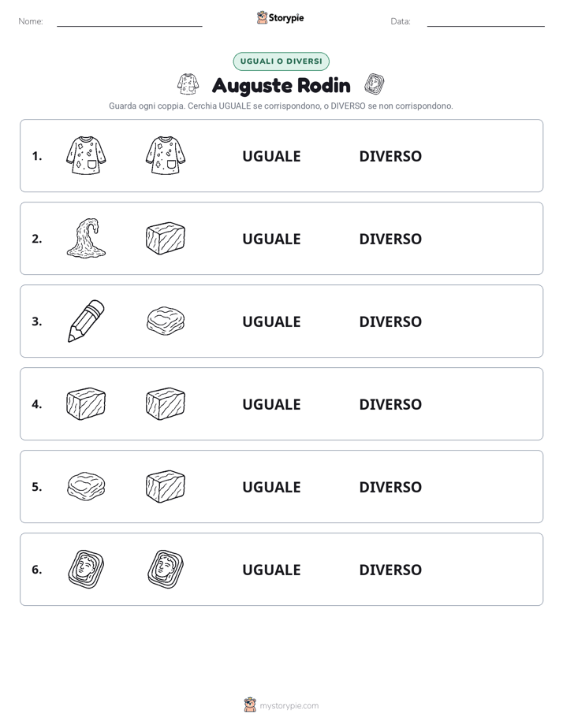The image size is (563, 728).
Task: Click the clay lump icon in row 3
Action: point(166,321)
